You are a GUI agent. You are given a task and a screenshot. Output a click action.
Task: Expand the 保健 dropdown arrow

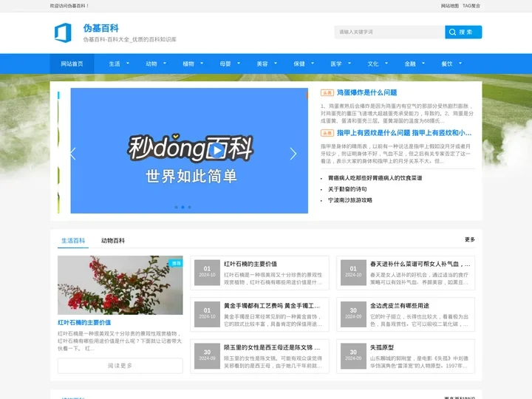[313, 63]
